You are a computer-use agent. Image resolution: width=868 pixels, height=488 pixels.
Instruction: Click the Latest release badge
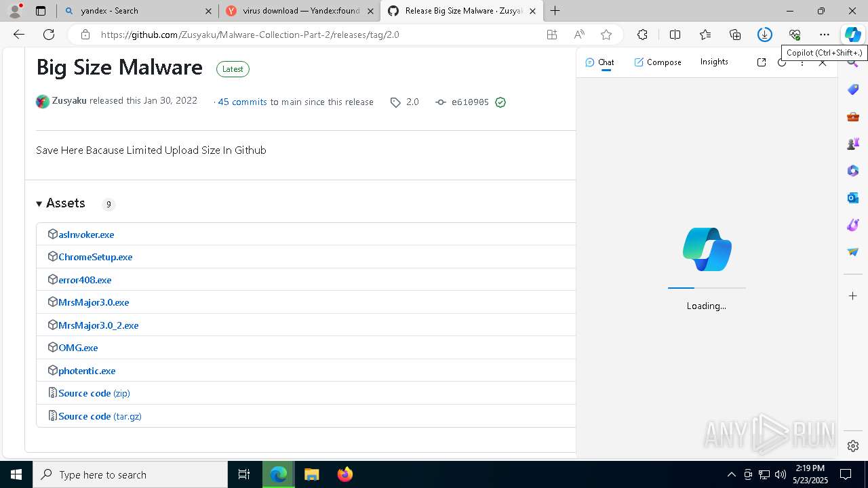click(233, 68)
